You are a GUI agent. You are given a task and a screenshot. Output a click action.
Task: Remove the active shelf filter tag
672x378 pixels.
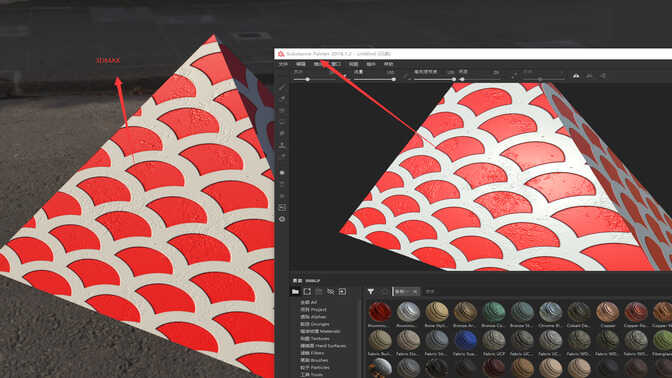tap(415, 292)
